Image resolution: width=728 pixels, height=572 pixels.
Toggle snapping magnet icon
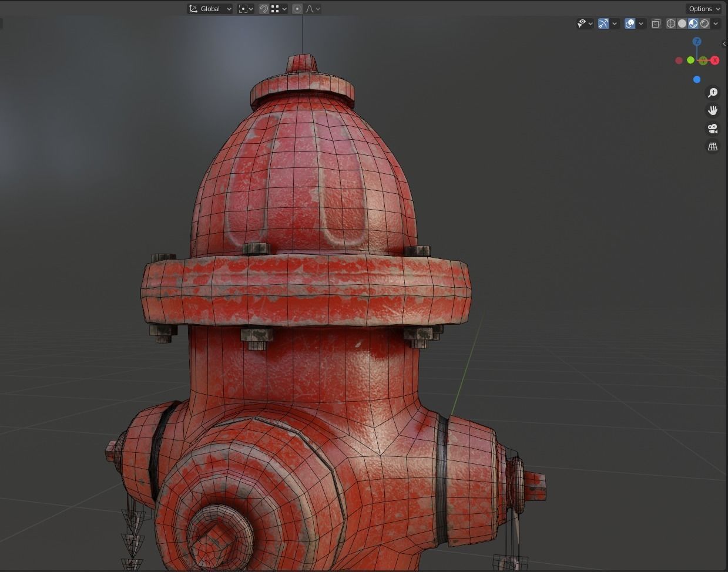pyautogui.click(x=264, y=9)
